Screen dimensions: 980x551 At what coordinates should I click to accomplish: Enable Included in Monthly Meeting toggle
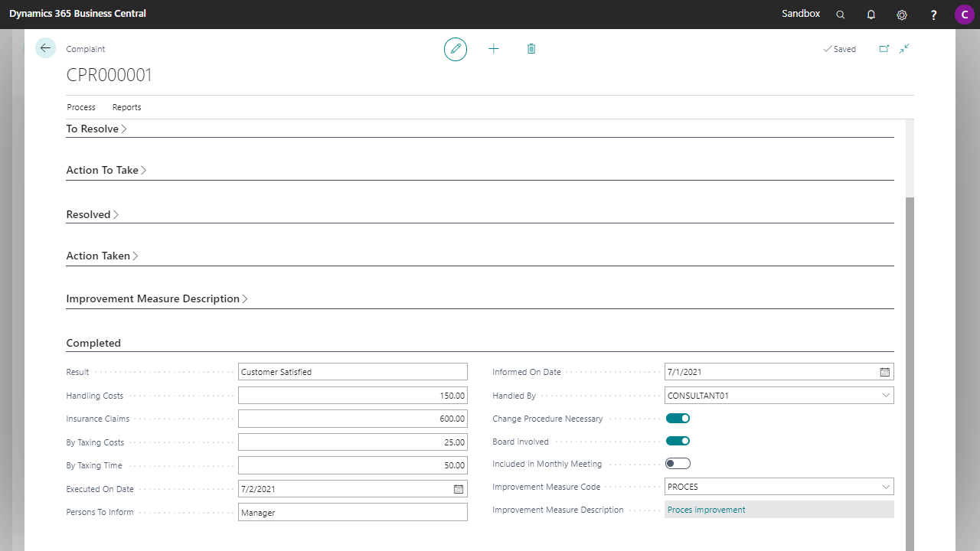click(678, 464)
